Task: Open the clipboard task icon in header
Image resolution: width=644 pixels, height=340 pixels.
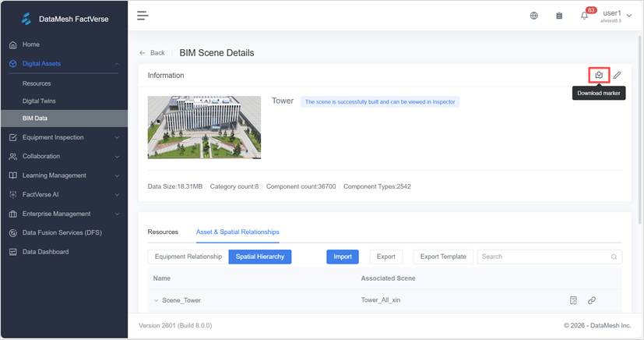Action: point(559,16)
